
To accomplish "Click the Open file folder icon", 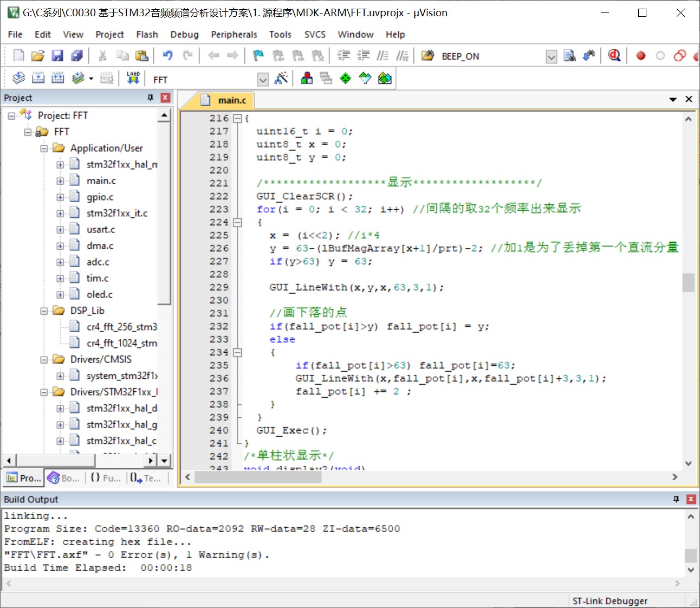I will (37, 55).
